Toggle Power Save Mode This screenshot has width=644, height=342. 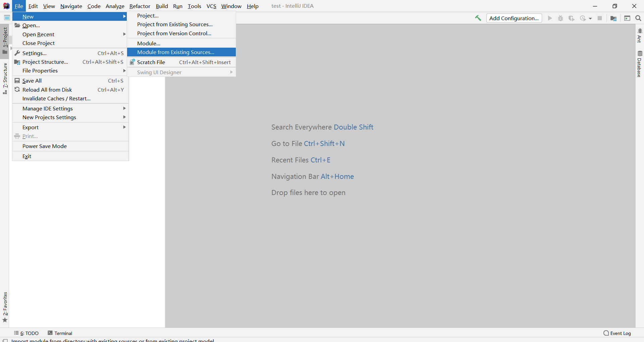[x=70, y=146]
